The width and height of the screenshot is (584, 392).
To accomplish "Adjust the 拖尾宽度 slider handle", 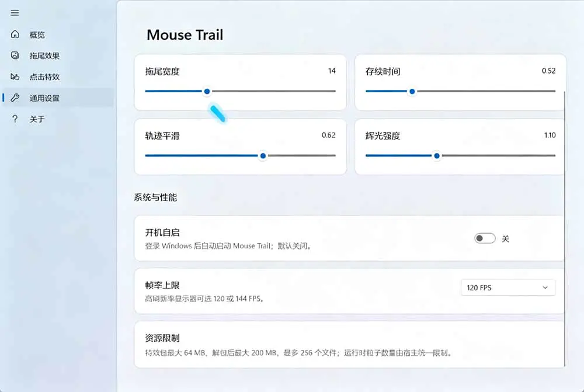I will [207, 91].
